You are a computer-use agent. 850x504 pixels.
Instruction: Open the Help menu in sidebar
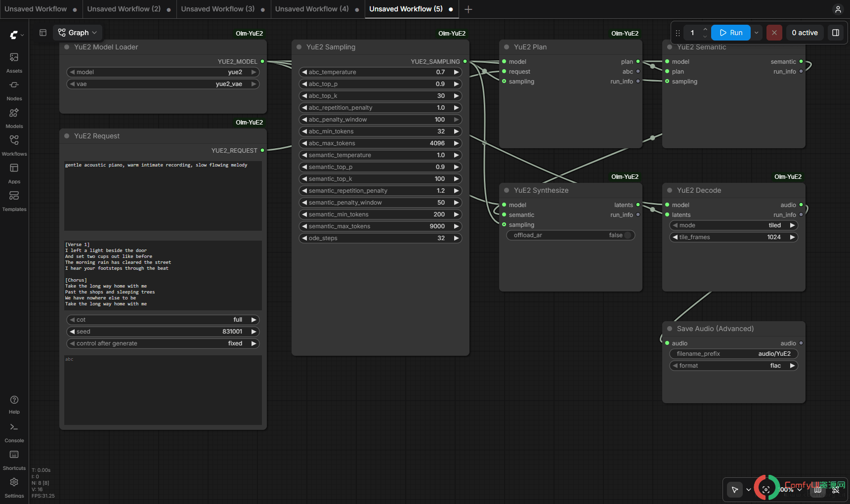pyautogui.click(x=14, y=405)
